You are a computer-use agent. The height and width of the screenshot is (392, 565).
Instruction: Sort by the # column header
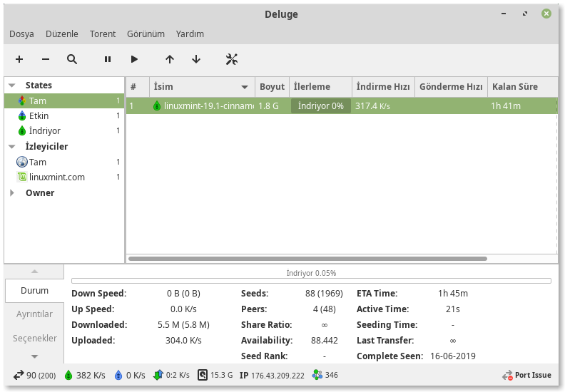click(x=138, y=87)
